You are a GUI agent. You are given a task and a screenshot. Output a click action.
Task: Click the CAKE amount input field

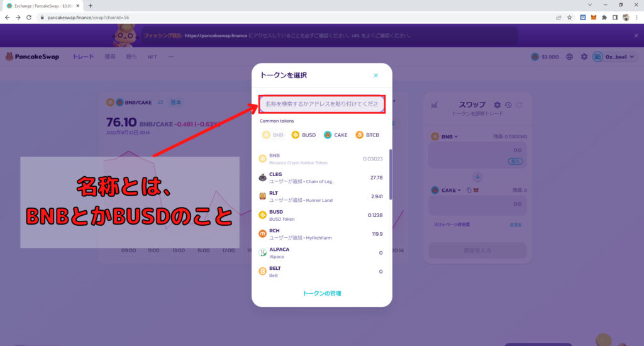[477, 206]
